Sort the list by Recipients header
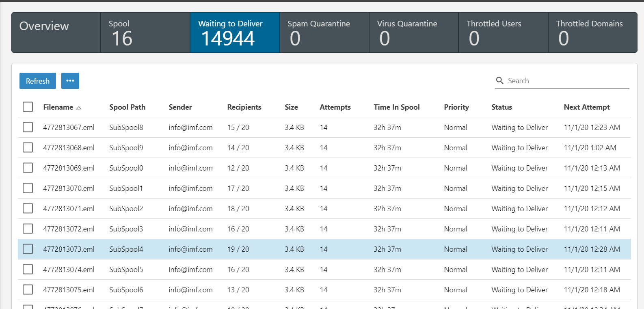 coord(244,107)
